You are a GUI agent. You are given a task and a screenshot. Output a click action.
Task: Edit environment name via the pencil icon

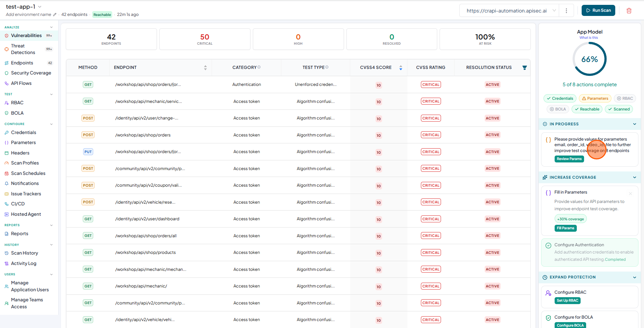pos(55,15)
